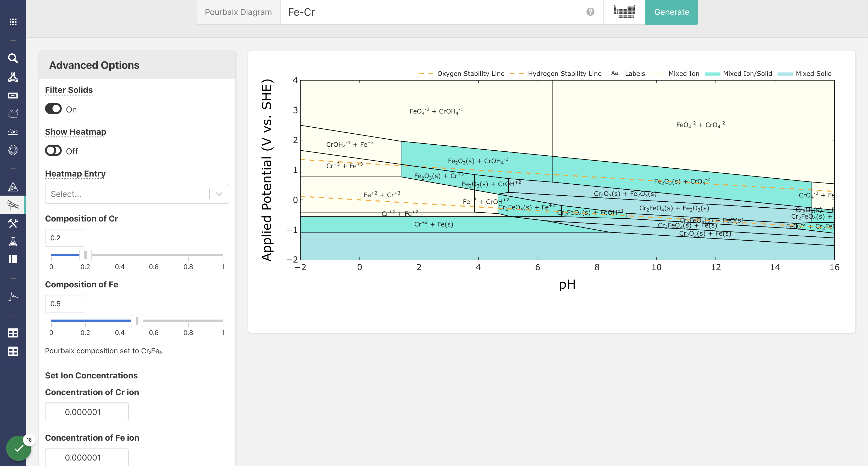Toggle Hydrogen Stability Line in the legend
Image resolution: width=868 pixels, height=466 pixels.
point(555,73)
